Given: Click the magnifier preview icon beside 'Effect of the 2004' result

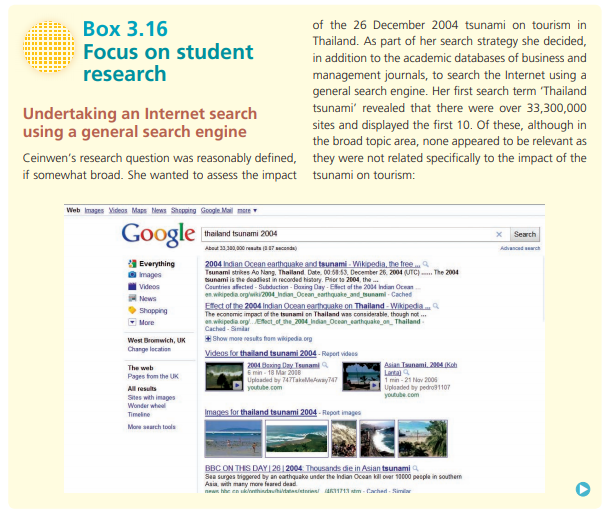Looking at the screenshot, I should point(436,306).
